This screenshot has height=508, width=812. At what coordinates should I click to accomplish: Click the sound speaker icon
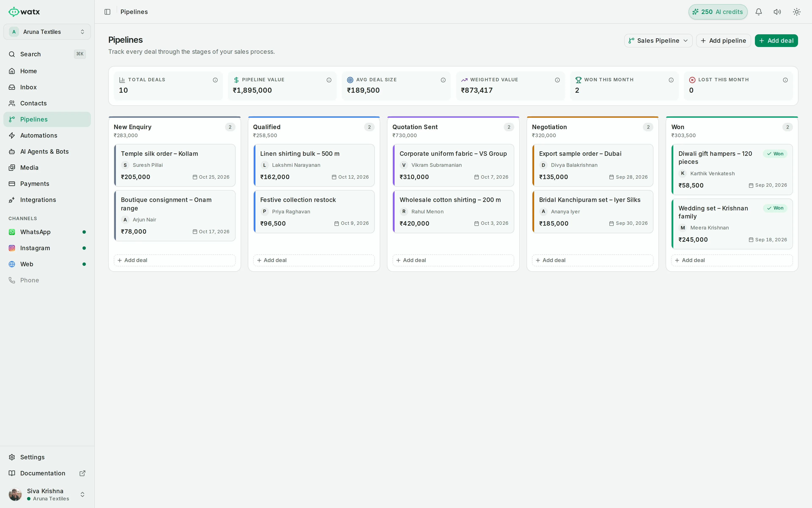click(778, 12)
